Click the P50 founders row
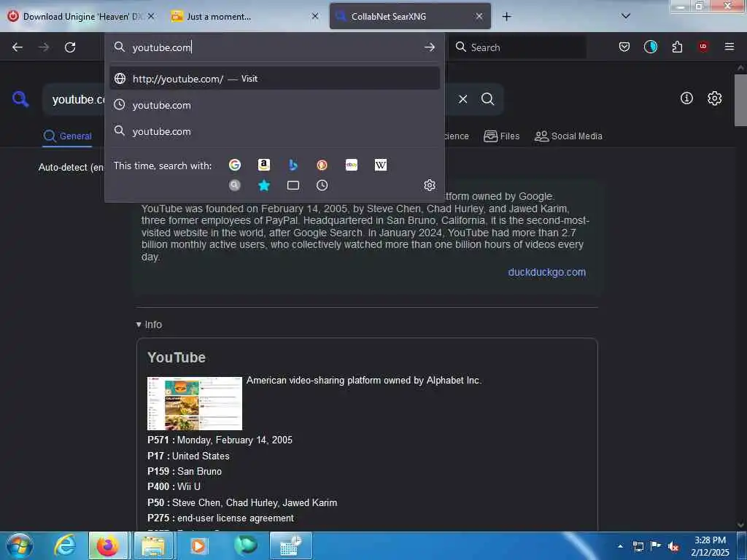The image size is (747, 560). pos(242,503)
